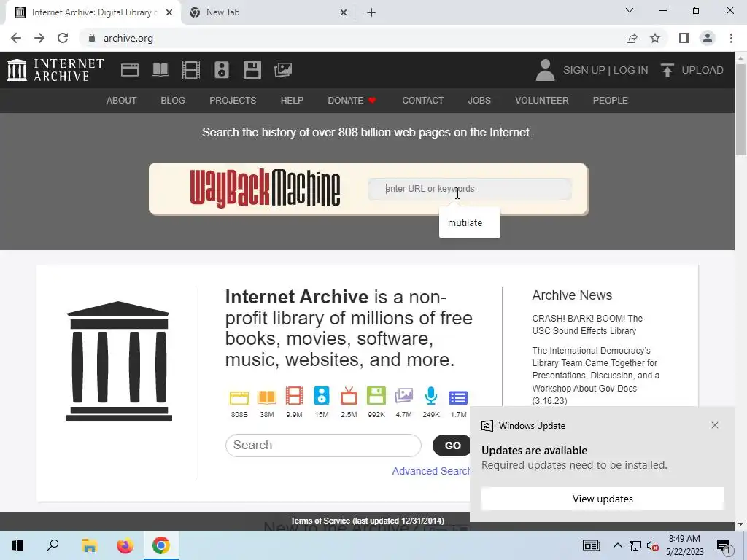Dismiss the Windows Update notification
Viewport: 747px width, 560px height.
pos(715,425)
